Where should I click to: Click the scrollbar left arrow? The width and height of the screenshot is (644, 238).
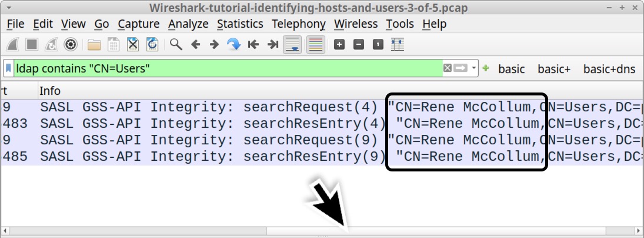[x=4, y=230]
